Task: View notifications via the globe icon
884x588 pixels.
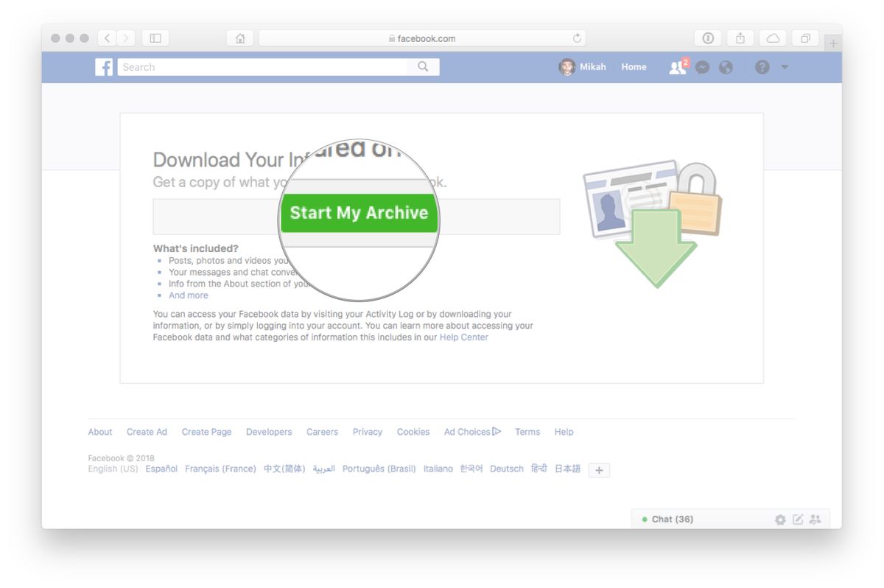Action: [726, 67]
